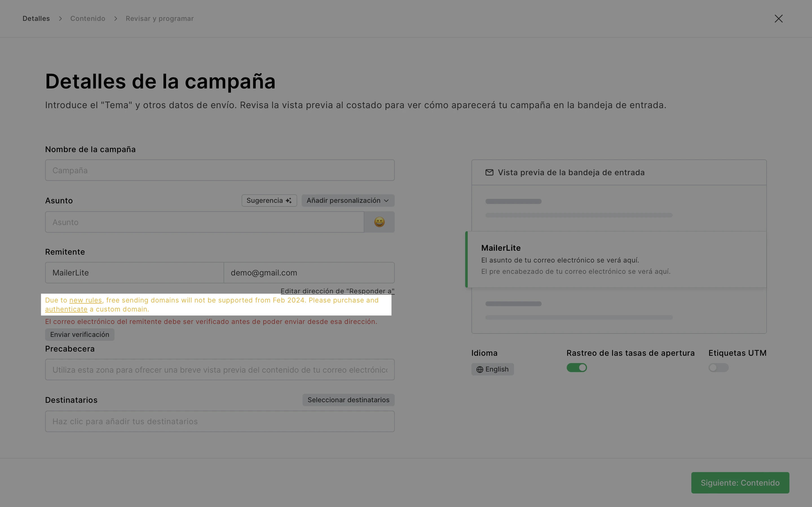Click the Seleccionar destinatarios button
This screenshot has height=507, width=812.
click(348, 400)
